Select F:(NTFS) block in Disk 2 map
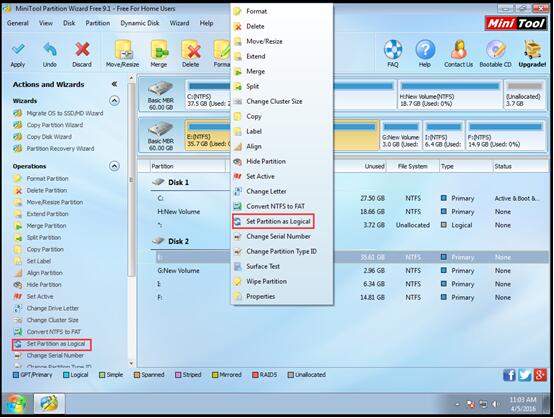Image resolution: width=554 pixels, height=418 pixels. pyautogui.click(x=505, y=136)
